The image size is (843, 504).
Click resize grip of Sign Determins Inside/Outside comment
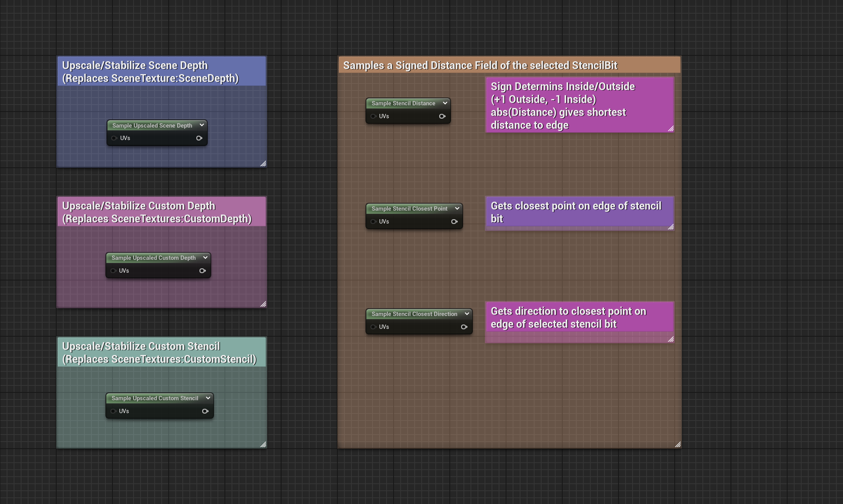click(x=671, y=128)
